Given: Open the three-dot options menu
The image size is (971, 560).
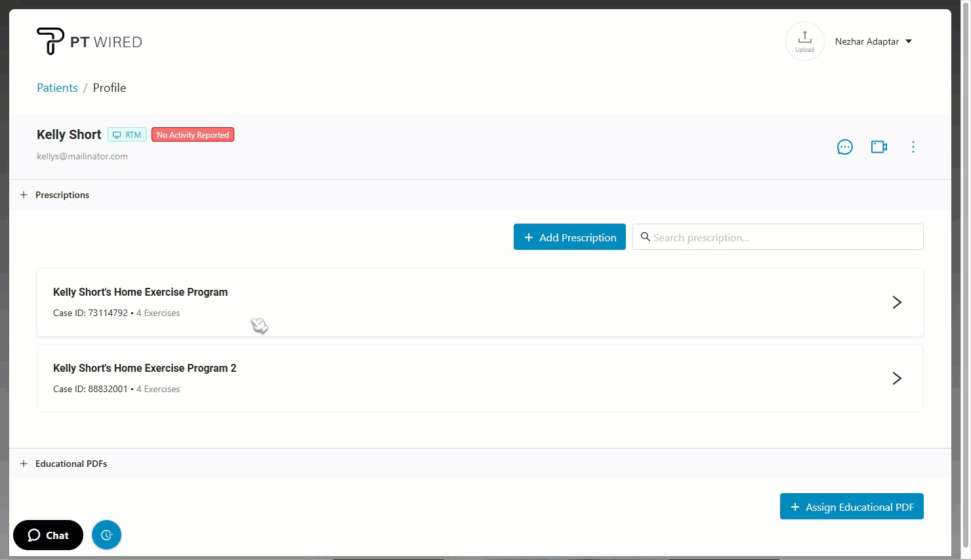Looking at the screenshot, I should [x=913, y=147].
